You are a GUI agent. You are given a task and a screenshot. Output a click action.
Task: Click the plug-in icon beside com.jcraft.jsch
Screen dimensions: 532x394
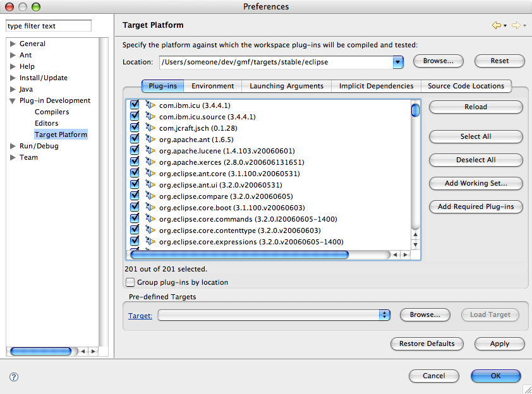tap(150, 128)
